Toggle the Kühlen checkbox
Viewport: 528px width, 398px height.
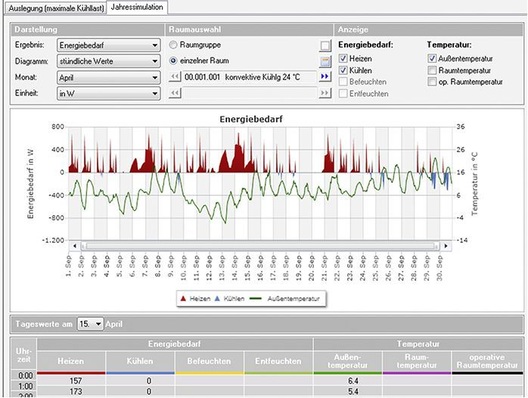coord(343,70)
